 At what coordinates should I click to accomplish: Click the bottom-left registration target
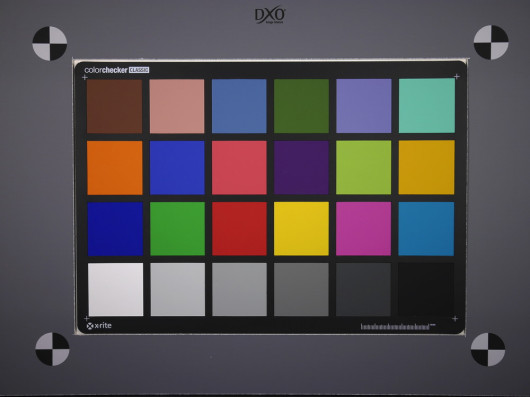[x=52, y=349]
